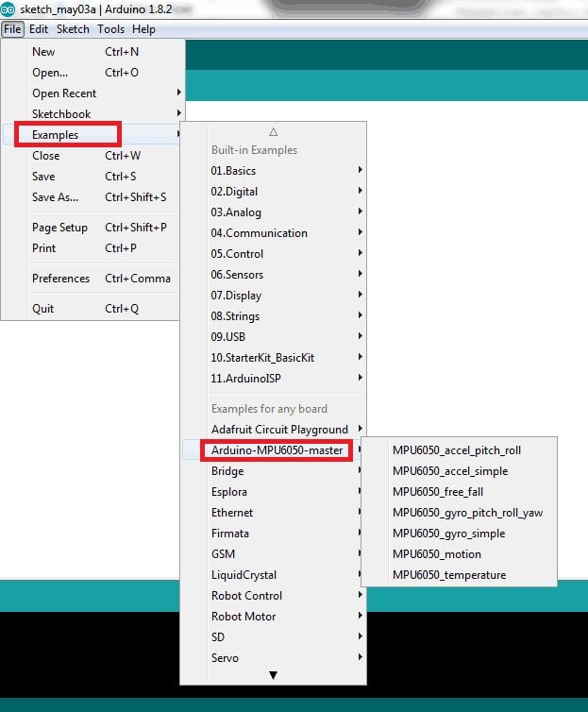
Task: Click Quit in the File menu
Action: [x=43, y=309]
